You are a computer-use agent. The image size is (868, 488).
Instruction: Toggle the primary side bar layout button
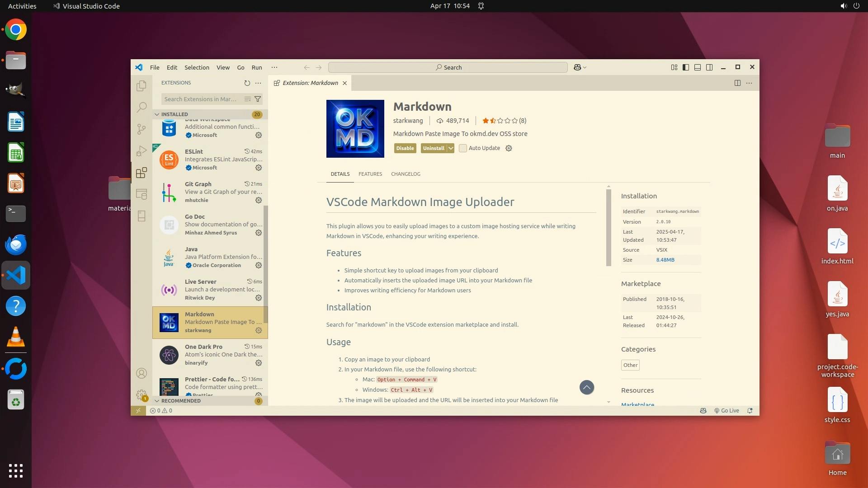click(x=686, y=67)
